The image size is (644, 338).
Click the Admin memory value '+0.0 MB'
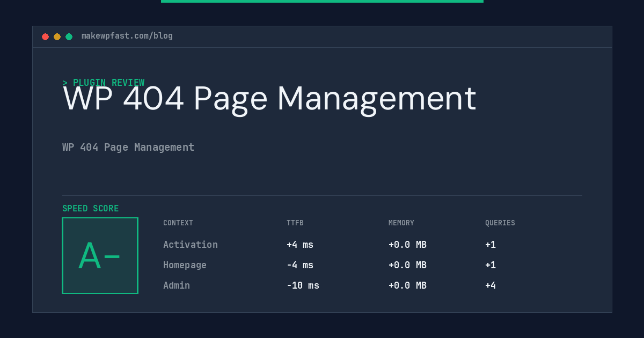407,285
